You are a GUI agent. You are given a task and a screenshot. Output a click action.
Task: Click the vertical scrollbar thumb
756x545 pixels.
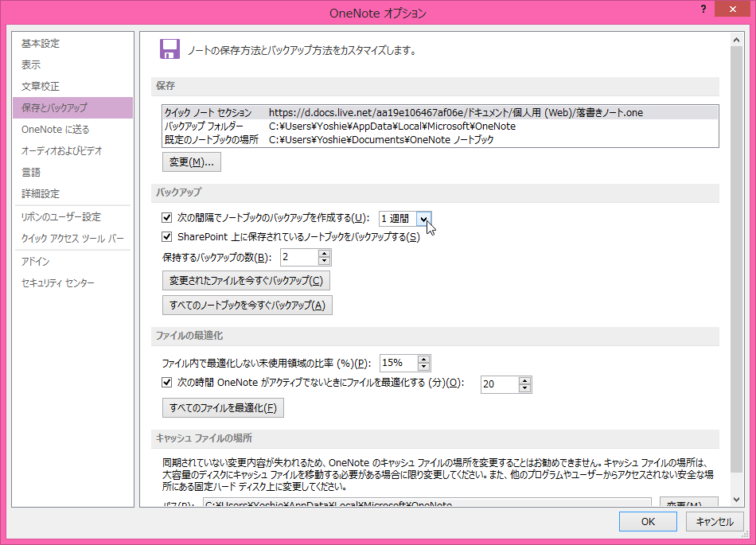point(736,259)
